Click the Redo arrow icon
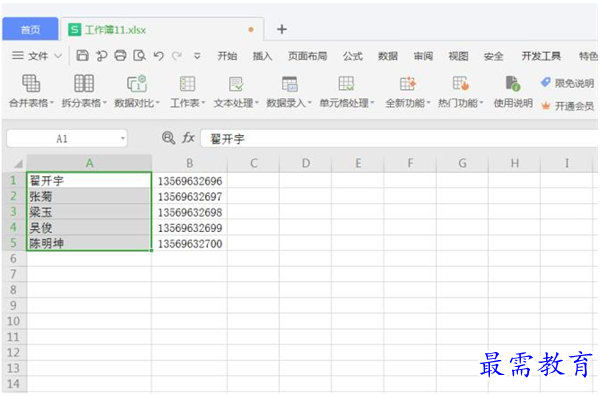601x396 pixels. 177,56
